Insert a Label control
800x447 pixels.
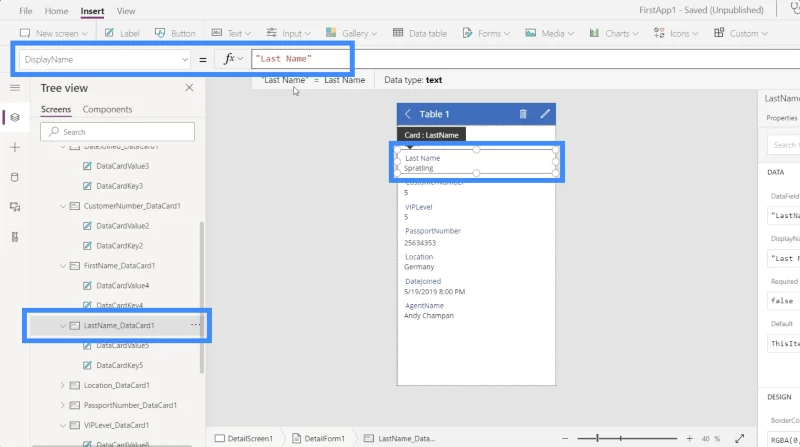tap(122, 33)
